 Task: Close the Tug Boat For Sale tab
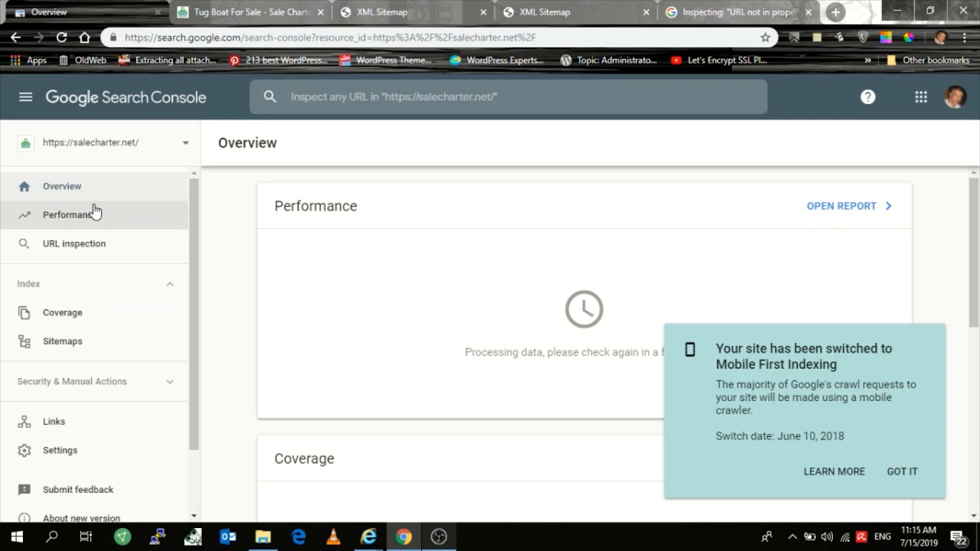(x=321, y=12)
